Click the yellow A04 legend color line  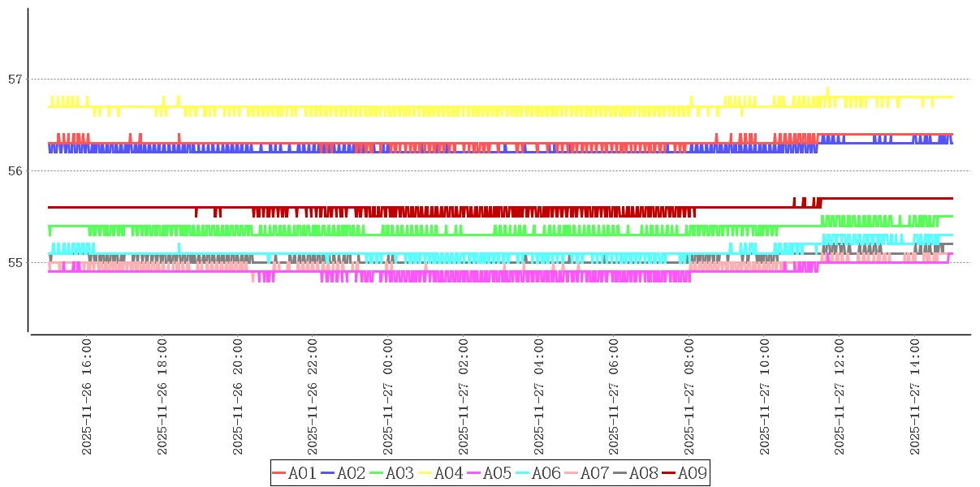click(425, 473)
